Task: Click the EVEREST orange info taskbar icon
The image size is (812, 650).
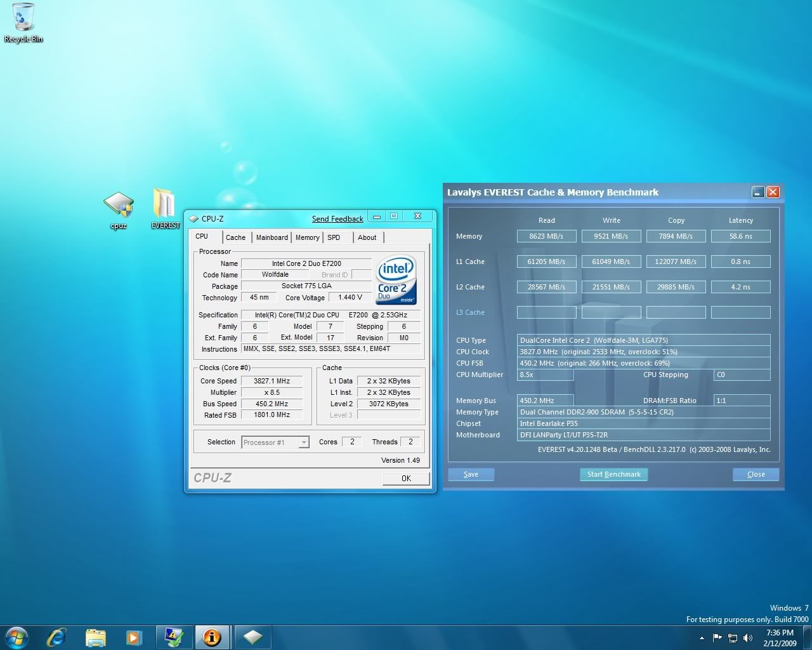Action: [212, 637]
